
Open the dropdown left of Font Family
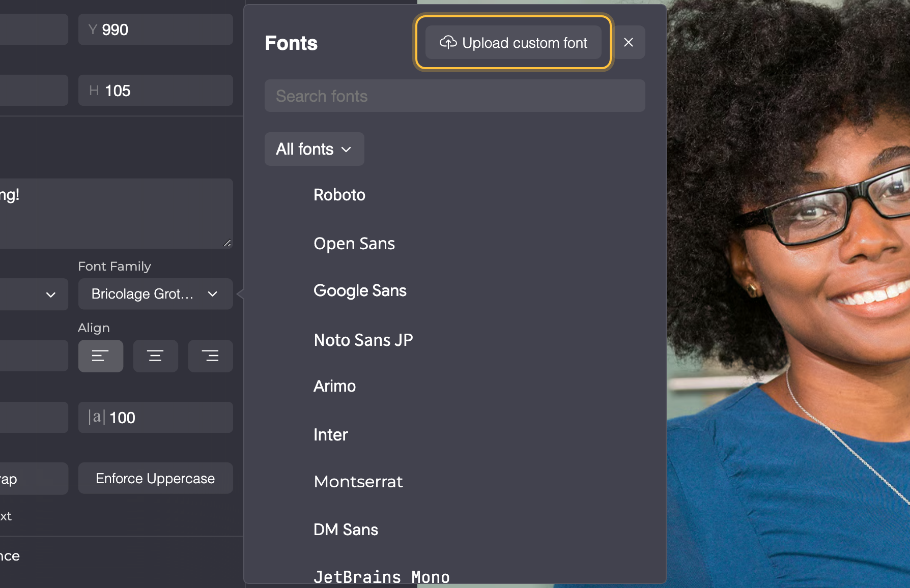coord(34,294)
